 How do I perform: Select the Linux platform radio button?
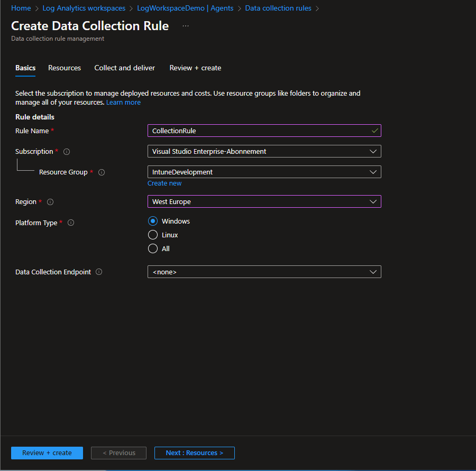pos(153,235)
